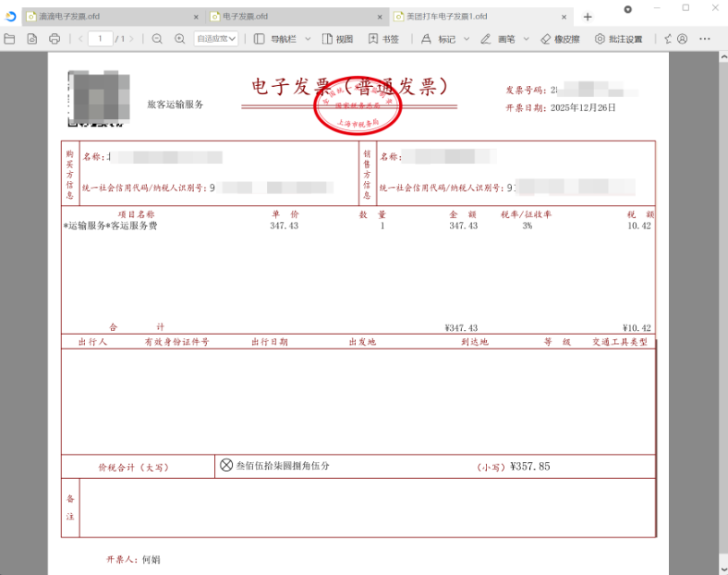Image resolution: width=728 pixels, height=575 pixels.
Task: Click the red tax bureau stamp
Action: [357, 106]
